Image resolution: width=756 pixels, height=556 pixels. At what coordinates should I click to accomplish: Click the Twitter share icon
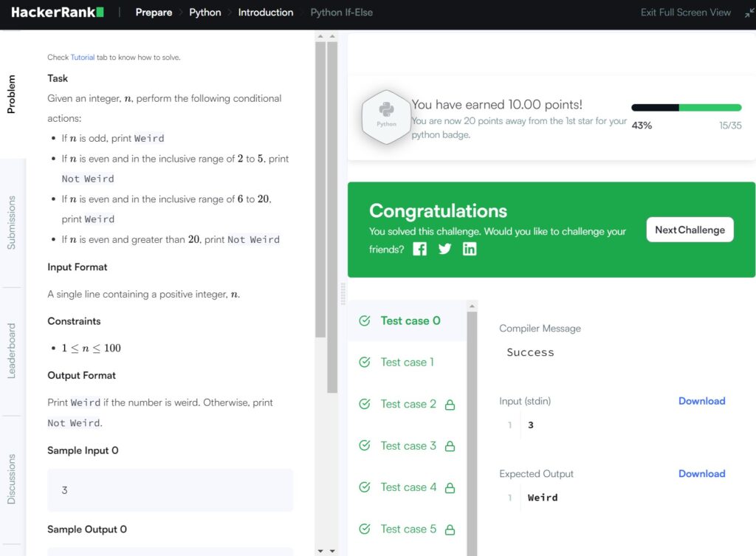[444, 249]
